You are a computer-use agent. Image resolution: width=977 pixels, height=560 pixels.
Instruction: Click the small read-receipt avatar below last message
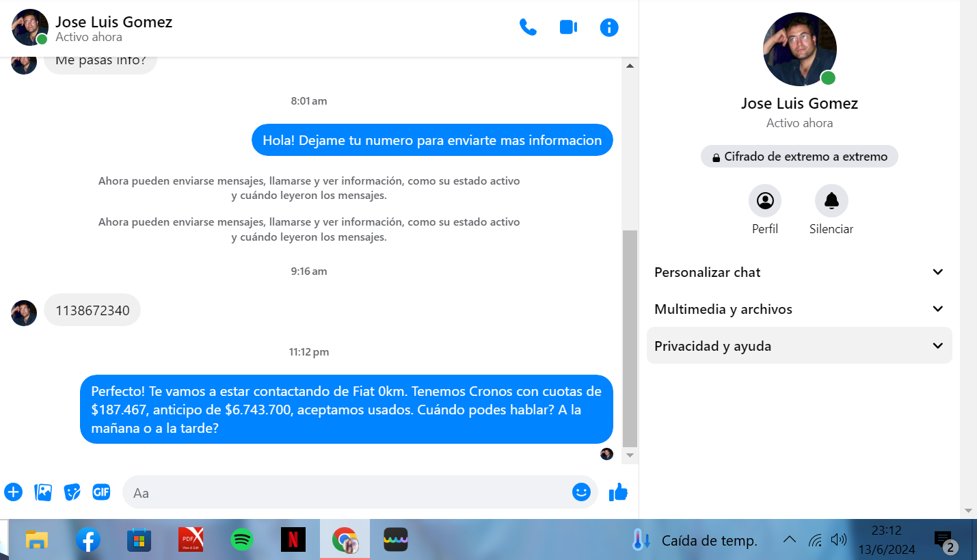(606, 454)
